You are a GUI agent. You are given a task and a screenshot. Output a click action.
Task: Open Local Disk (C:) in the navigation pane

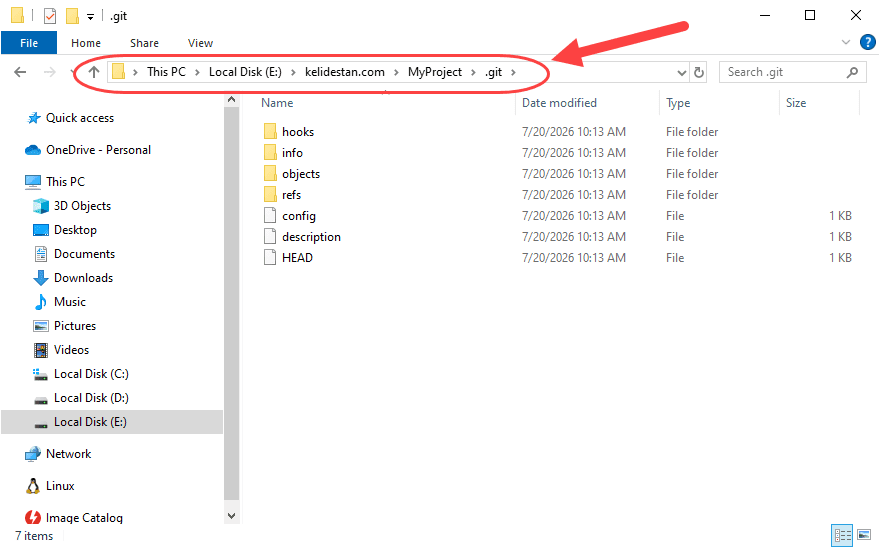pos(91,374)
